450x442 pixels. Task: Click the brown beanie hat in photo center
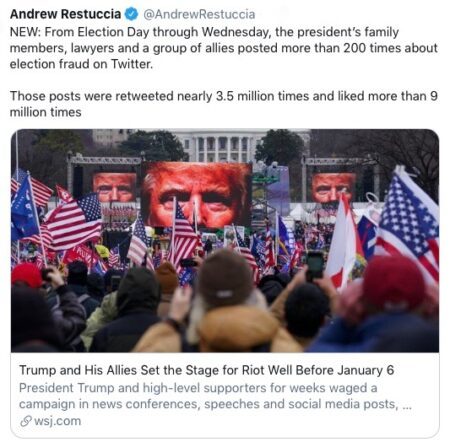click(225, 278)
